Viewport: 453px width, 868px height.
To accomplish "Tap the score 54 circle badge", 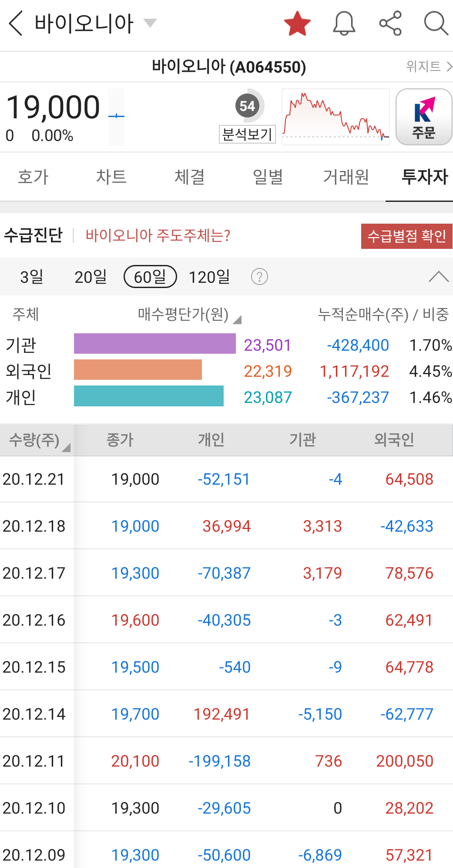I will point(247,106).
